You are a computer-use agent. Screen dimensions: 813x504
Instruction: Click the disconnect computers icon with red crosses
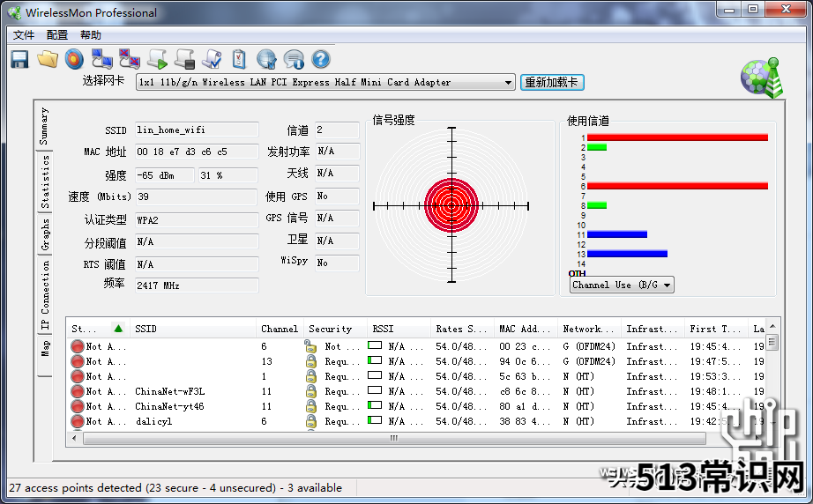coord(129,60)
